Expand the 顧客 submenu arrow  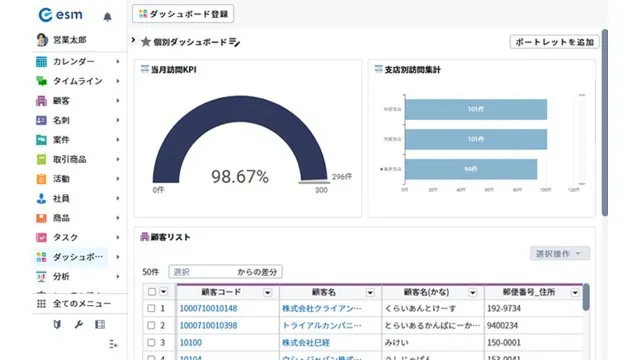click(118, 101)
